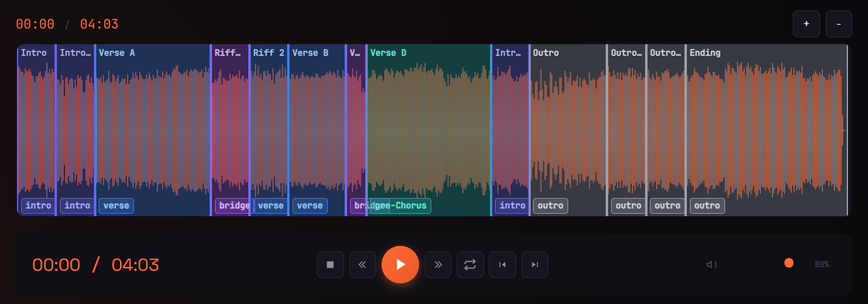Viewport: 868px width, 304px height.
Task: Click the boundary line between Verse D and Intr…
Action: (x=491, y=130)
